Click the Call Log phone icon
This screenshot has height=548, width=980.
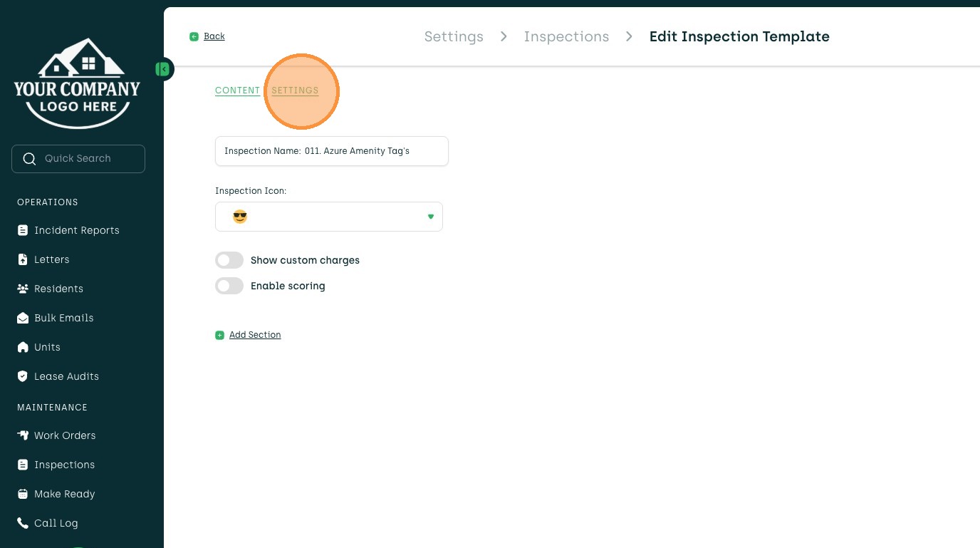(23, 523)
